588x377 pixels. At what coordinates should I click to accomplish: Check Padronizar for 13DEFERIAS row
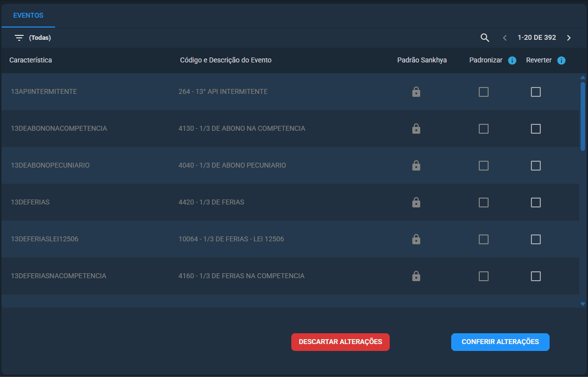(x=484, y=203)
